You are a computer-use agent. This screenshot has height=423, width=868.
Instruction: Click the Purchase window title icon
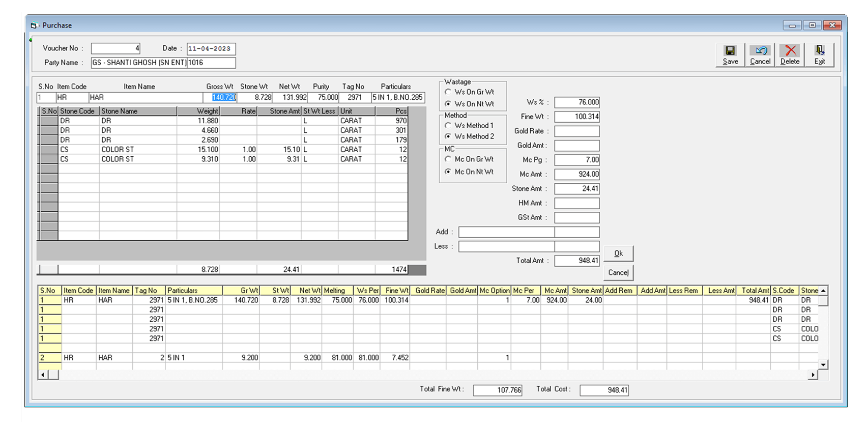(x=35, y=25)
